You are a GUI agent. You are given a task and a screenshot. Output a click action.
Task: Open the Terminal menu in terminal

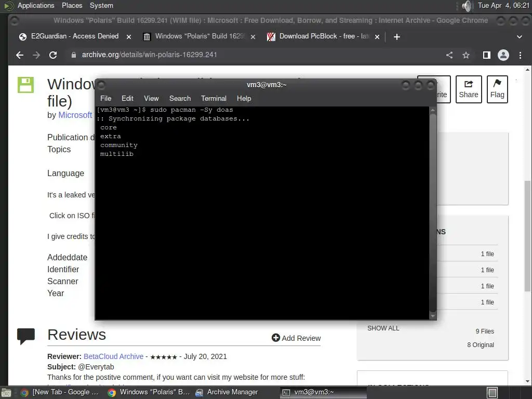point(214,98)
